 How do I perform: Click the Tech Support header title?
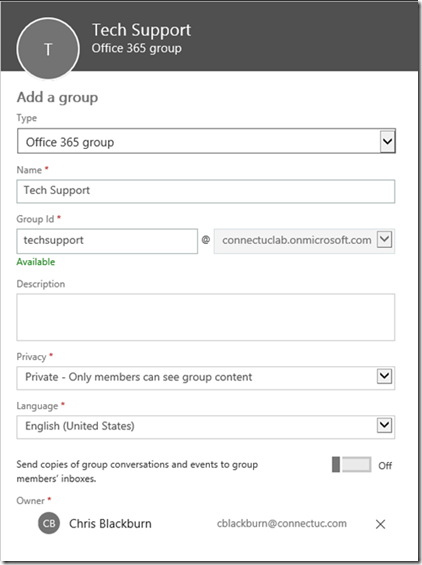coord(141,30)
